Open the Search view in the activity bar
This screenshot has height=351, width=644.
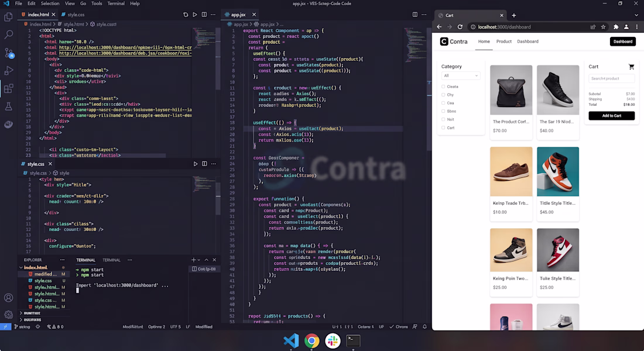click(8, 35)
